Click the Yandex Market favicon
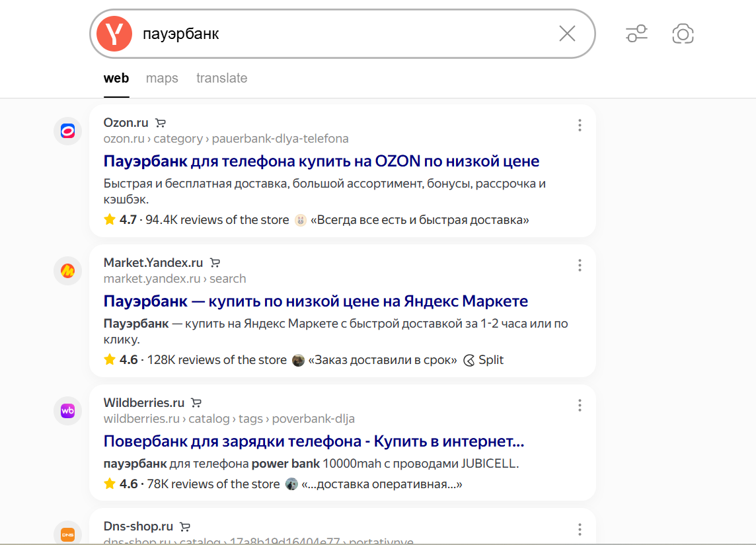The height and width of the screenshot is (545, 756). pos(67,271)
